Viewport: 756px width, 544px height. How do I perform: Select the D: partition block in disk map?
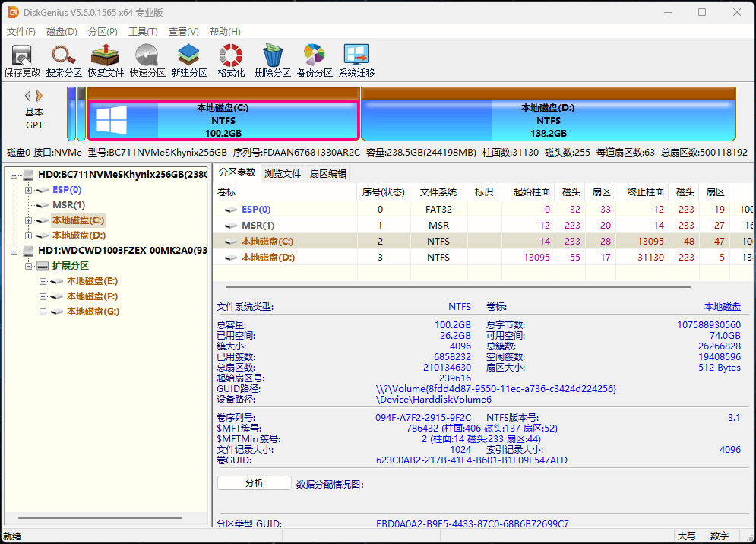click(x=549, y=114)
